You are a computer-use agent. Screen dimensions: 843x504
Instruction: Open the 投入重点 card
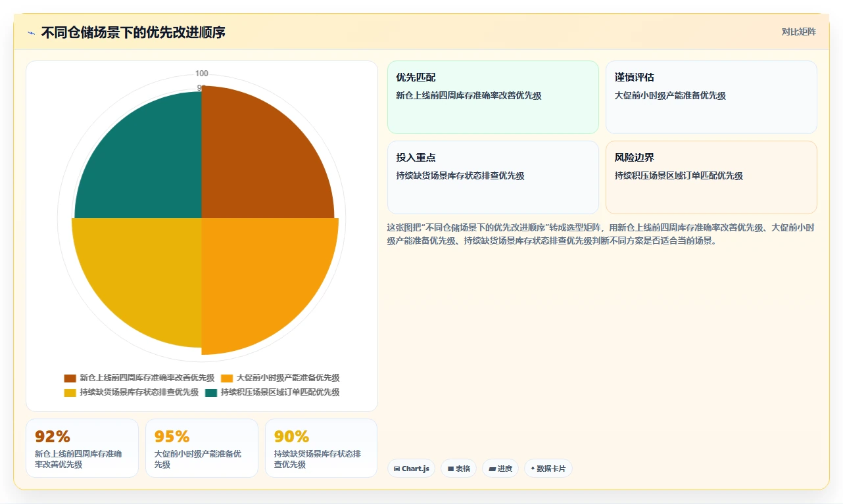point(493,177)
